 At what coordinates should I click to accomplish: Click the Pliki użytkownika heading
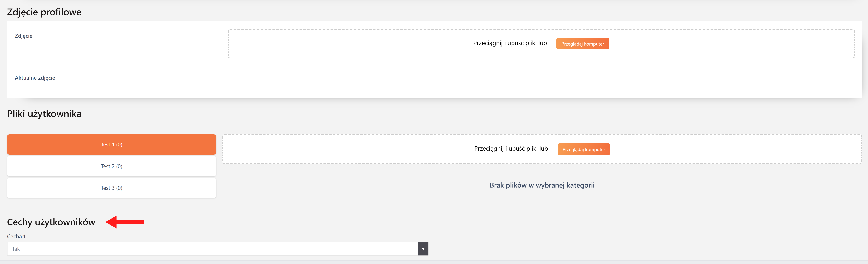coord(44,114)
